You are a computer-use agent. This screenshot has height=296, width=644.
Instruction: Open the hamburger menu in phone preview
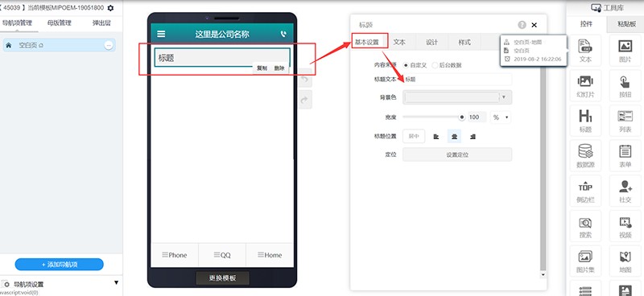tap(162, 34)
